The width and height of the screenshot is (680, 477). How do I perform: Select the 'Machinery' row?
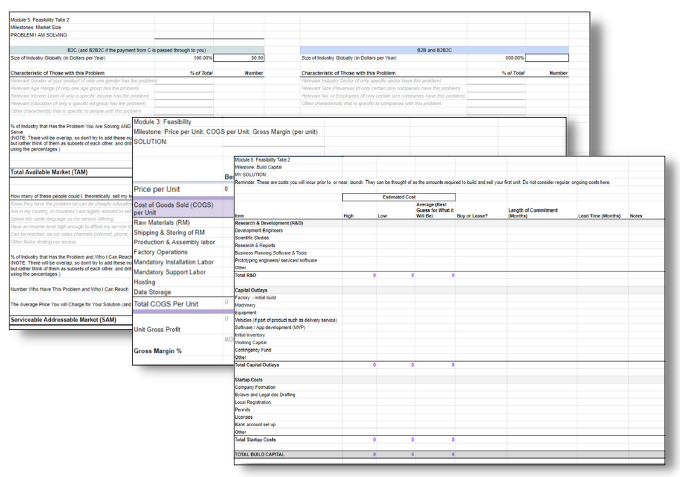[x=245, y=305]
